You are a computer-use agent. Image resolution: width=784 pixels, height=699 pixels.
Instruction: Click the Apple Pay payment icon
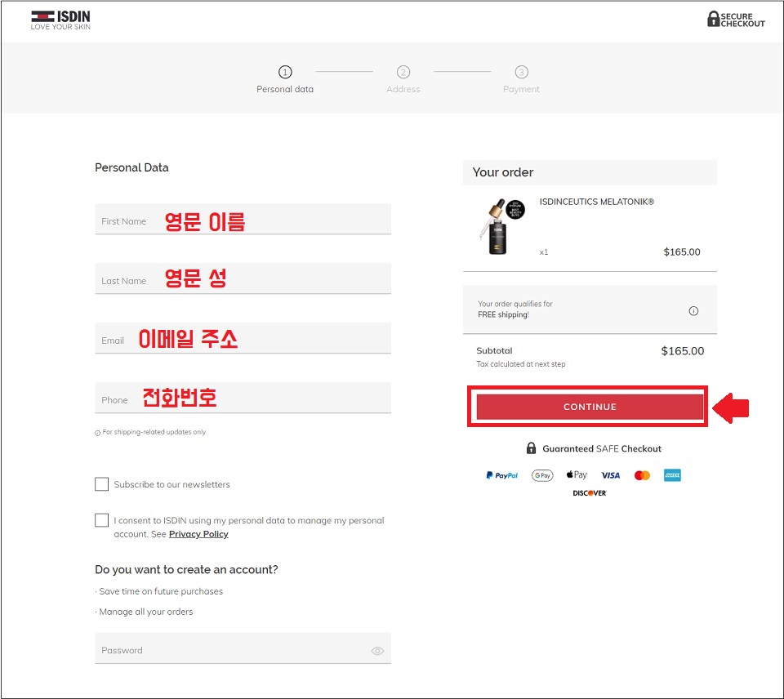(x=577, y=474)
